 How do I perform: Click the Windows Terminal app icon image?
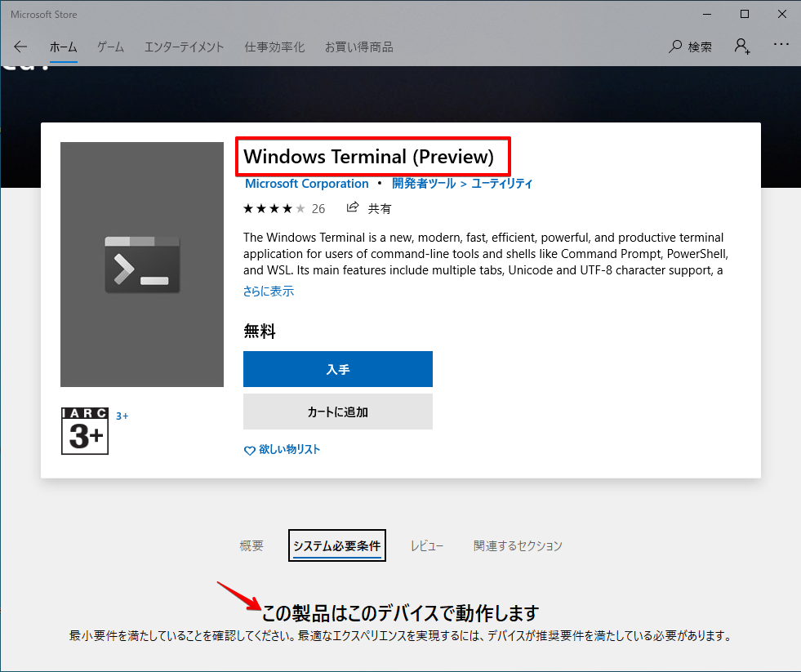pyautogui.click(x=142, y=265)
